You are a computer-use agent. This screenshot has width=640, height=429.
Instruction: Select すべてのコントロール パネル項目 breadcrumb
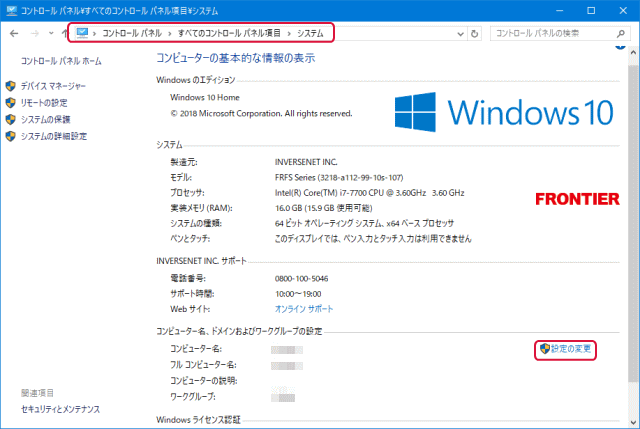point(229,33)
